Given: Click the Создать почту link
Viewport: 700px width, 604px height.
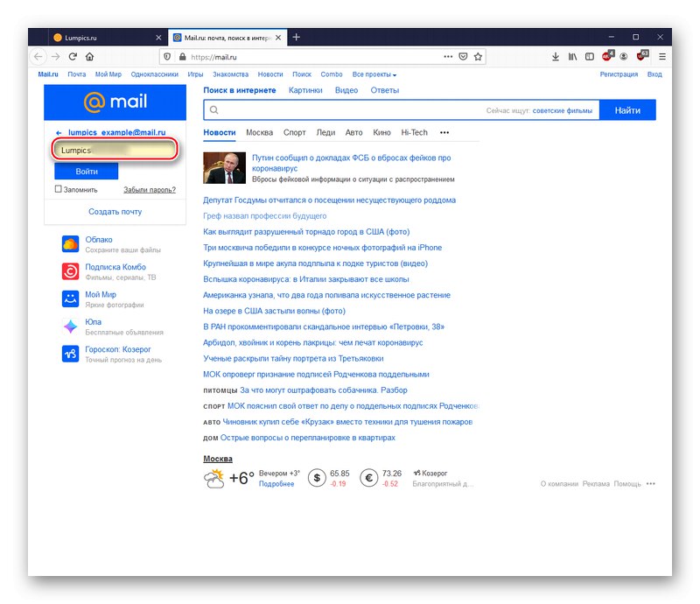Looking at the screenshot, I should (x=115, y=212).
